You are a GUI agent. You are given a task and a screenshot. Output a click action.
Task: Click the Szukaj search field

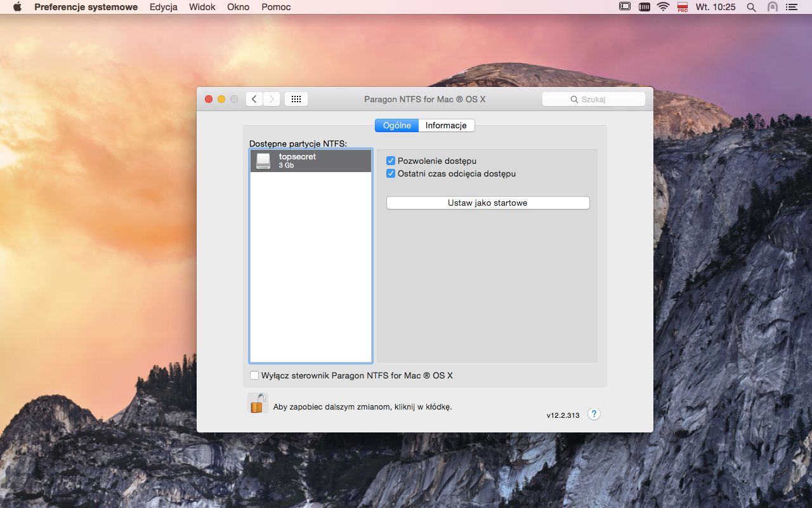coord(594,99)
